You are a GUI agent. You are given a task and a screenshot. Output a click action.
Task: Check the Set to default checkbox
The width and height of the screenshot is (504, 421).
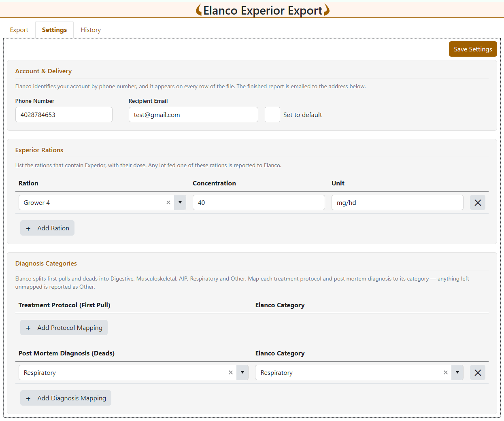click(x=272, y=115)
